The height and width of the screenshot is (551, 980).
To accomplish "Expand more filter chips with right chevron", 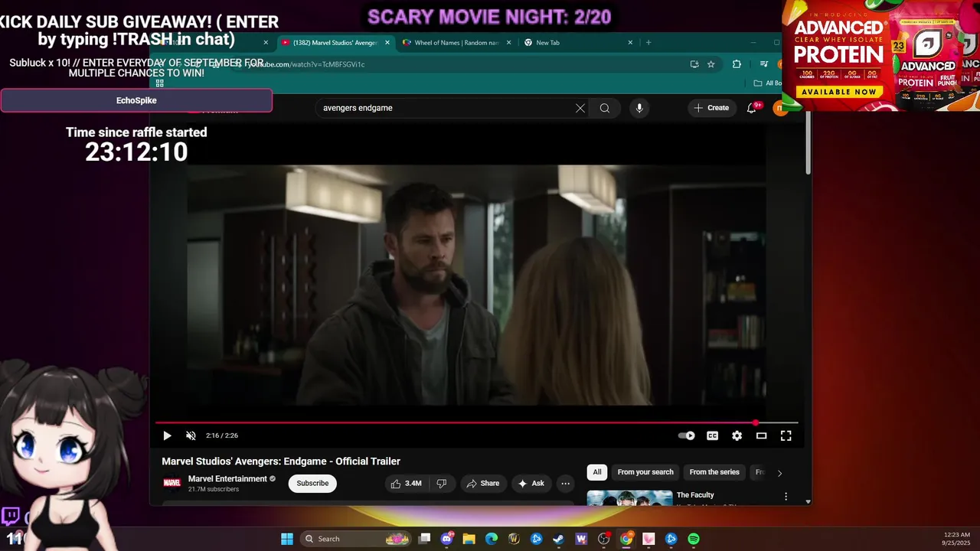I will click(x=779, y=473).
